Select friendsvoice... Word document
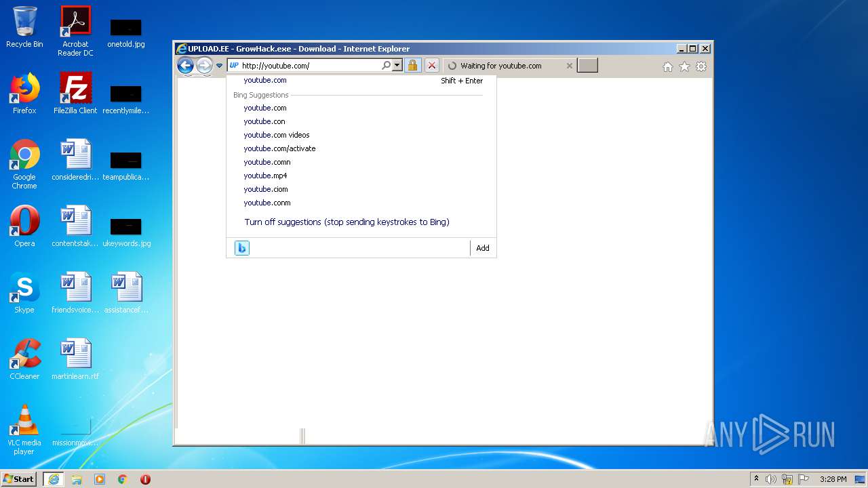 click(75, 293)
